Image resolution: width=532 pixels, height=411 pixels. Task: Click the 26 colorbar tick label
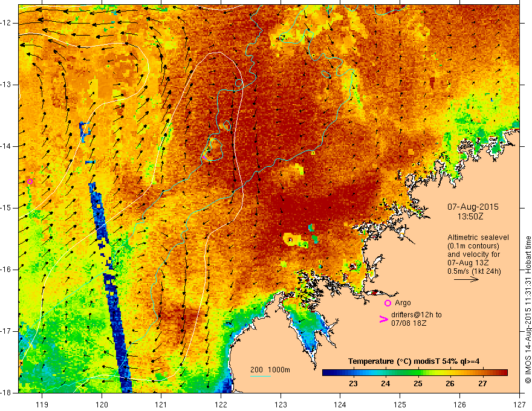coord(450,384)
